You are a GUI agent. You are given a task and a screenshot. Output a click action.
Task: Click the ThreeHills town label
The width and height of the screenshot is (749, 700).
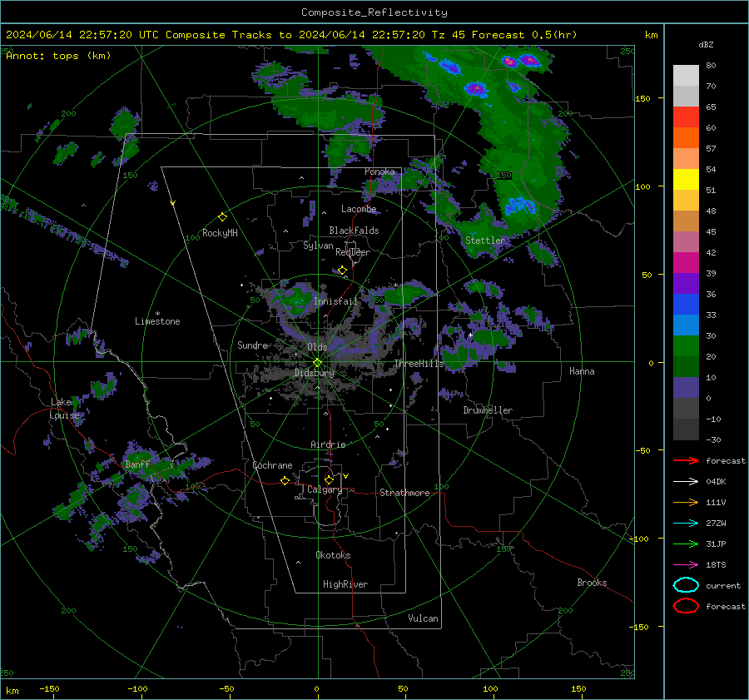pos(419,364)
